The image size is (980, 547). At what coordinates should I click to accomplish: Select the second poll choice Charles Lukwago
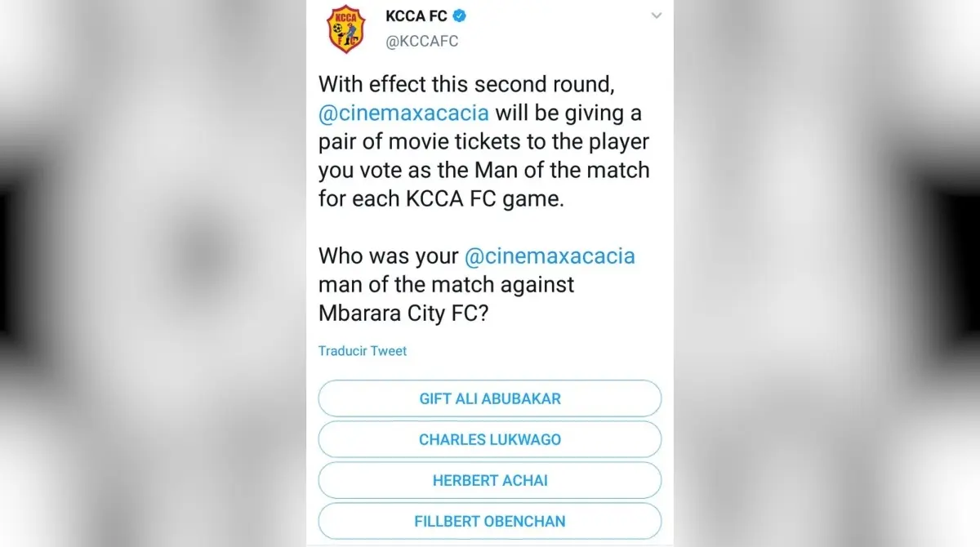tap(489, 439)
